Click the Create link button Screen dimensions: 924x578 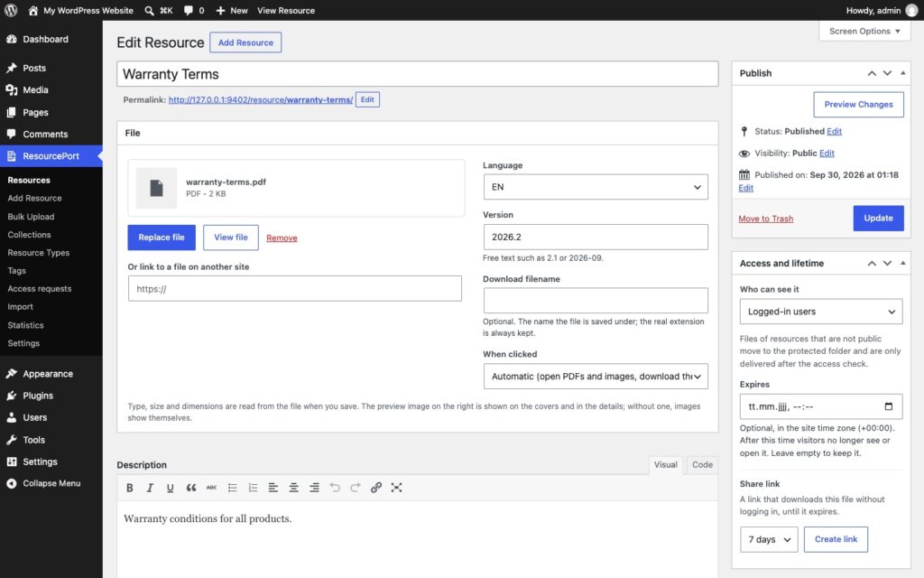pyautogui.click(x=836, y=540)
